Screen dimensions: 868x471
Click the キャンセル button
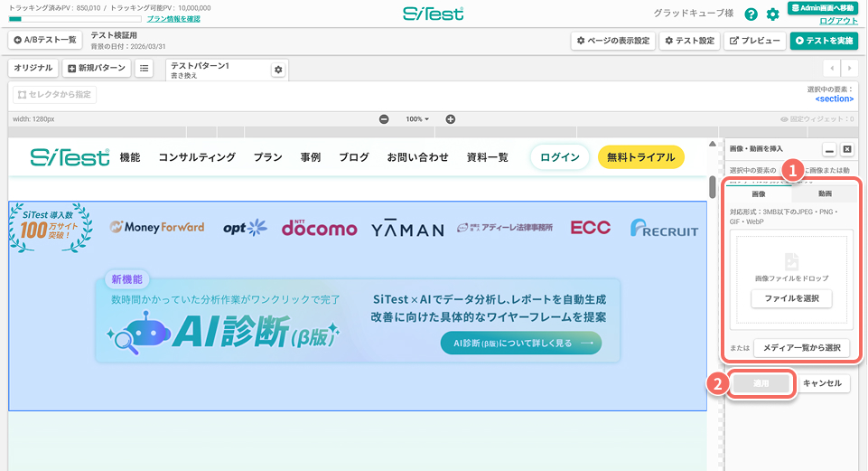point(822,383)
